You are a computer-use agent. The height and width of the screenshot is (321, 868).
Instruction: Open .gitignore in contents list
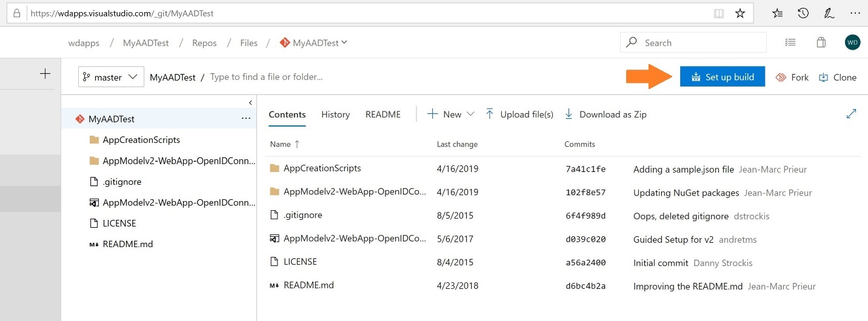point(303,215)
